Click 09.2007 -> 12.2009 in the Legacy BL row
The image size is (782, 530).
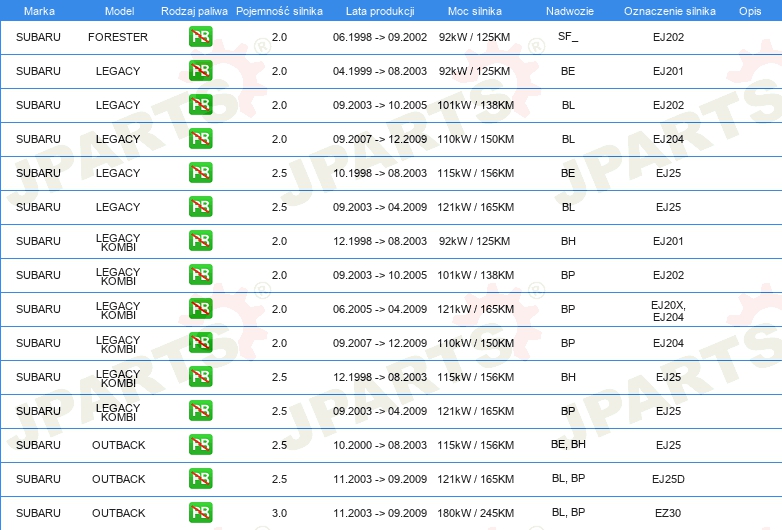point(380,139)
